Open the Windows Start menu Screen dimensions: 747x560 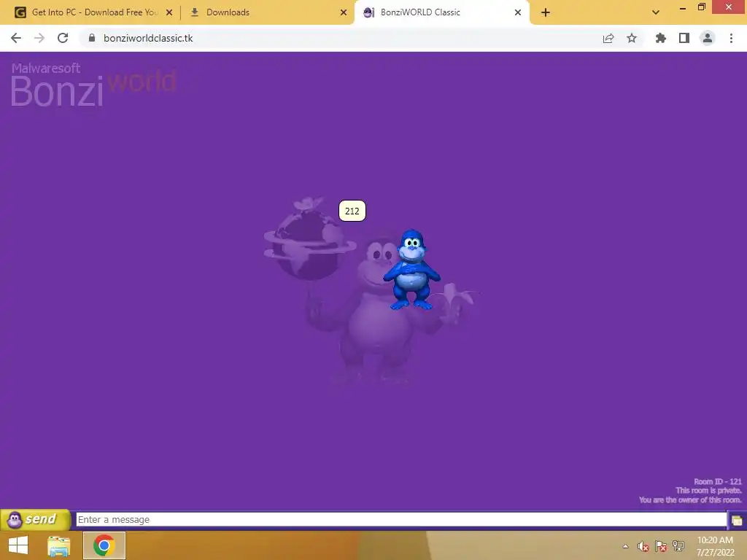(x=18, y=545)
